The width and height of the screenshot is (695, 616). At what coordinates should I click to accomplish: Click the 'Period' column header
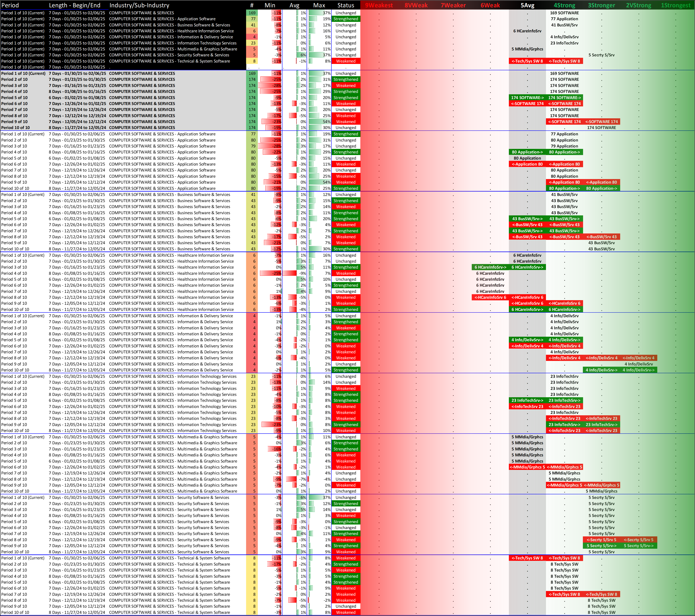point(10,5)
